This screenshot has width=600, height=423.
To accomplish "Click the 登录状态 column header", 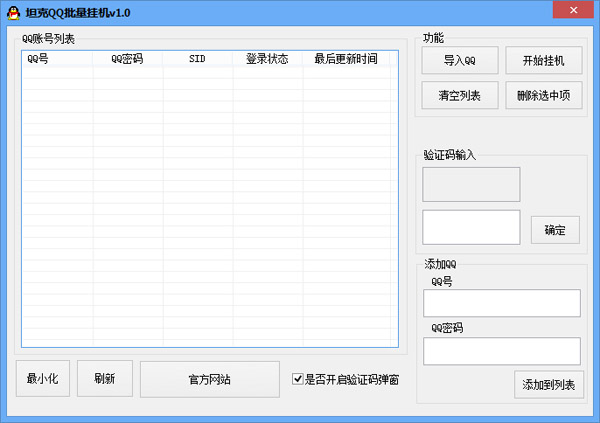I will coord(267,59).
